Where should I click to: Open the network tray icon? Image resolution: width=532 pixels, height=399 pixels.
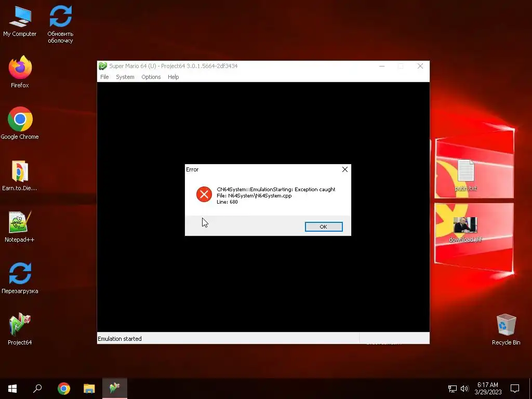click(x=452, y=389)
